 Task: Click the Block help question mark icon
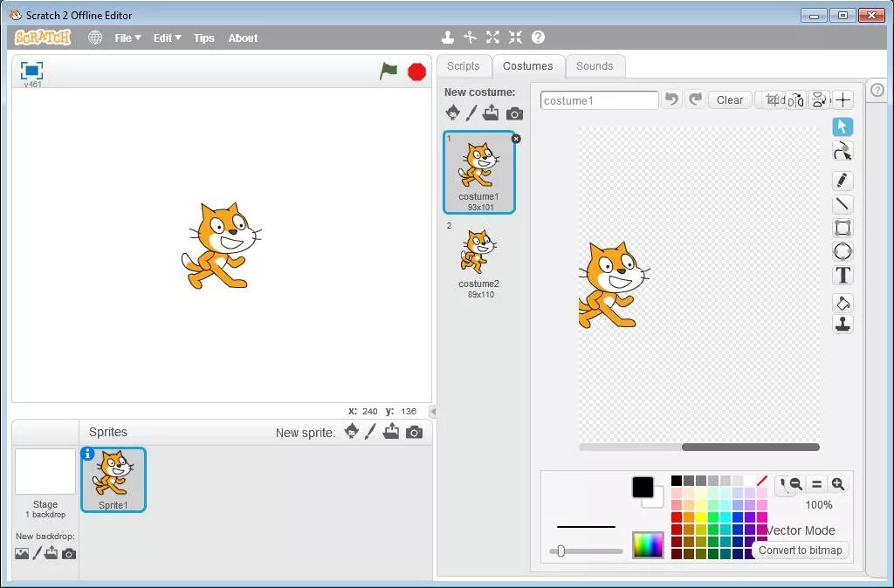click(x=538, y=38)
